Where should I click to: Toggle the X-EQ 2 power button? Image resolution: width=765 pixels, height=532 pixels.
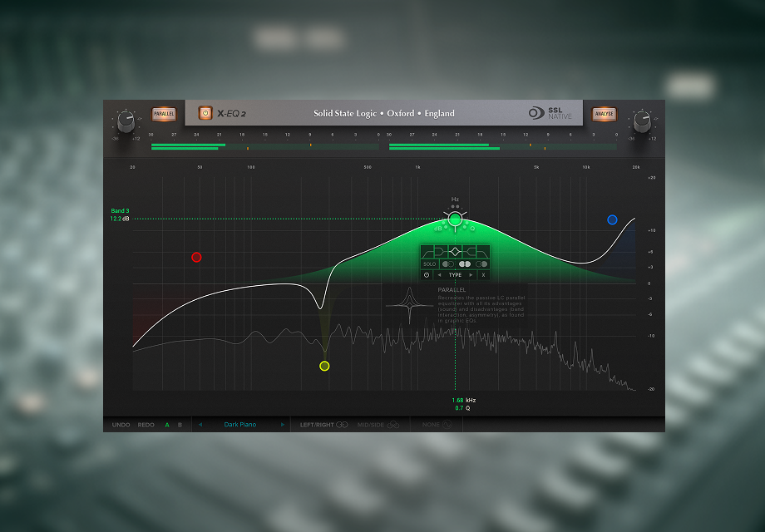click(205, 113)
